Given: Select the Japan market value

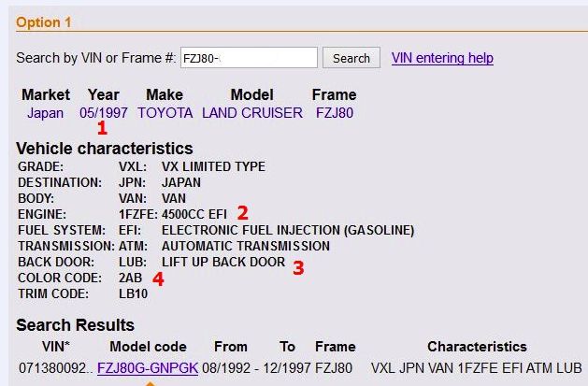Looking at the screenshot, I should pos(46,113).
